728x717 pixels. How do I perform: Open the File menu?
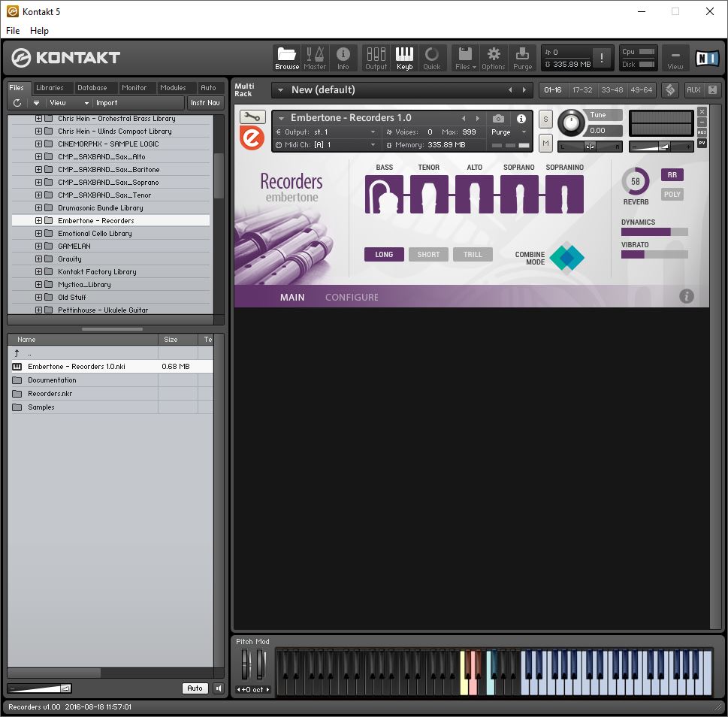13,31
